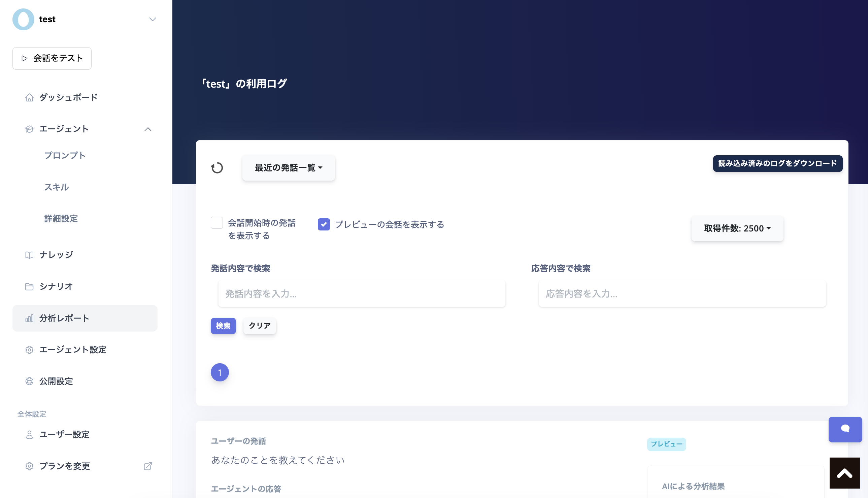Click the refresh log icon
The width and height of the screenshot is (868, 498).
click(x=216, y=167)
